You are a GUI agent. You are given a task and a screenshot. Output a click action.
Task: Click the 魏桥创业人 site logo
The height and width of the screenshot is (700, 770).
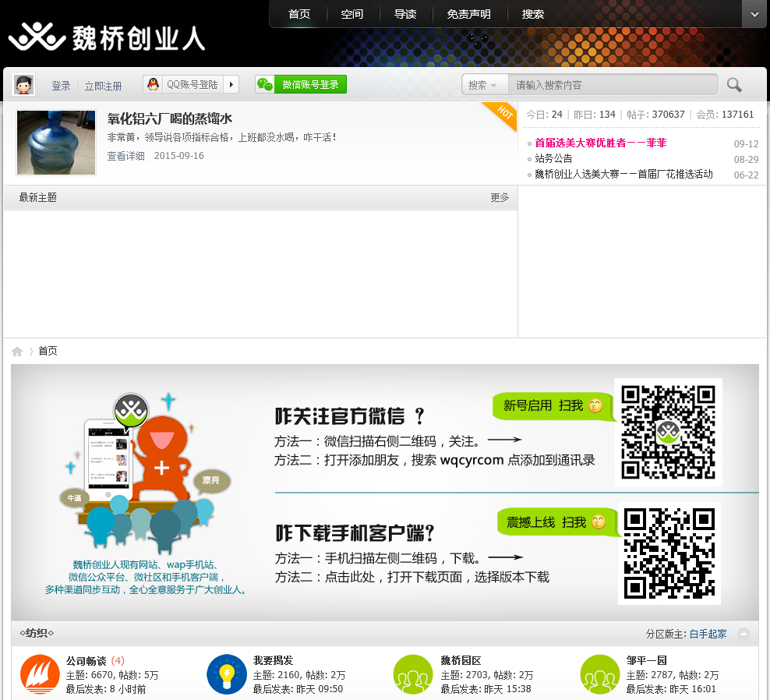click(107, 37)
